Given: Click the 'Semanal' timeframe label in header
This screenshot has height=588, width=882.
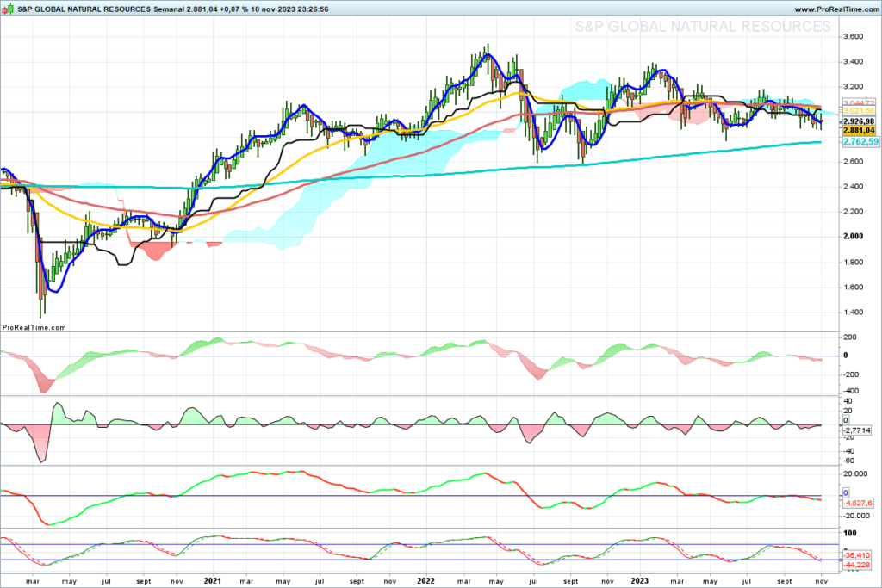Looking at the screenshot, I should point(169,9).
